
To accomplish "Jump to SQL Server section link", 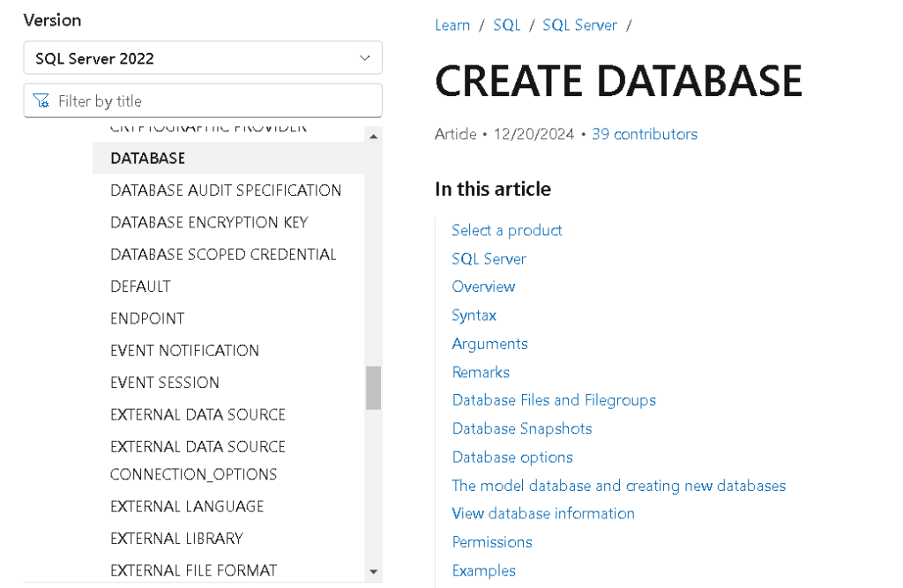I will click(x=489, y=259).
